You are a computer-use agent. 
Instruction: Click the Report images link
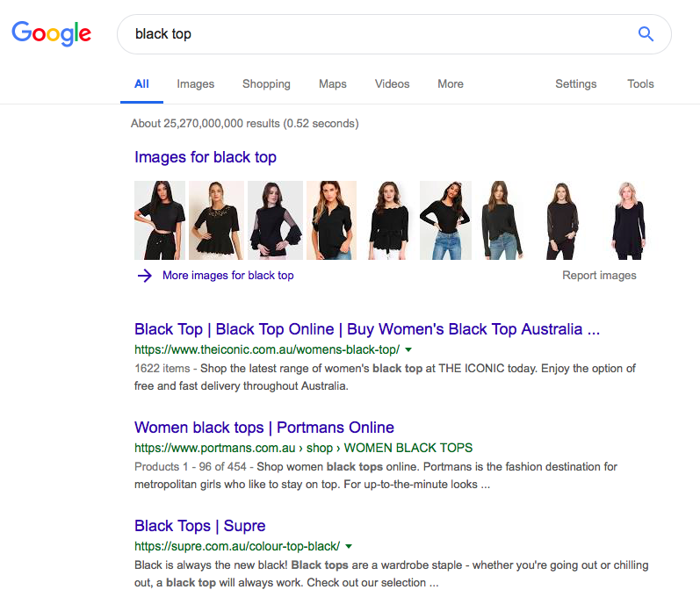pyautogui.click(x=599, y=276)
